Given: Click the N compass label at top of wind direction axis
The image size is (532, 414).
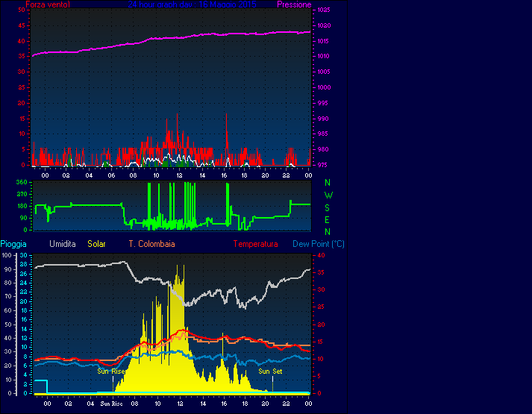Looking at the screenshot, I should (x=328, y=183).
